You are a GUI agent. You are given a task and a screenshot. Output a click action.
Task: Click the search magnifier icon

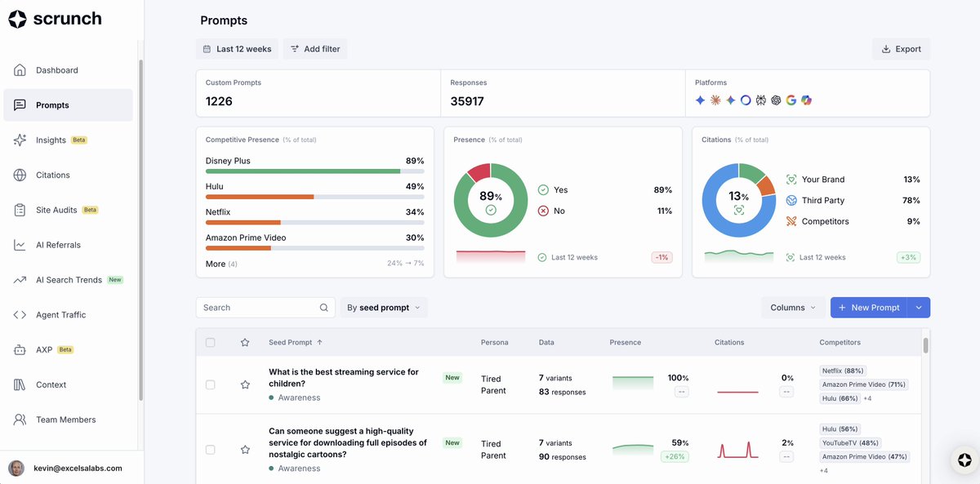pyautogui.click(x=324, y=308)
